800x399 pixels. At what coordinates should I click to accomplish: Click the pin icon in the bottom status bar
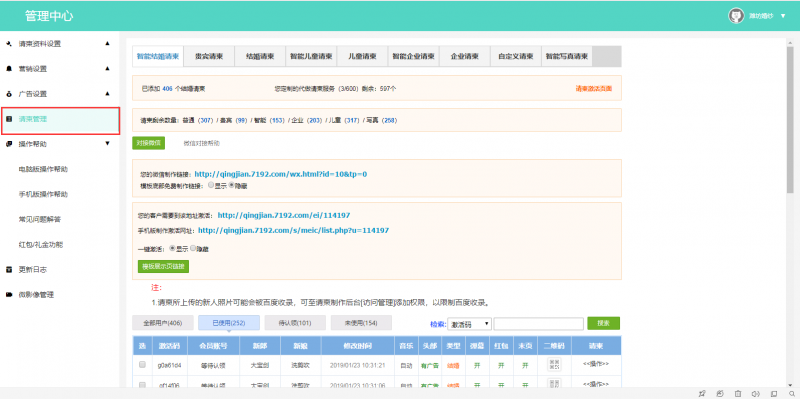click(x=702, y=393)
